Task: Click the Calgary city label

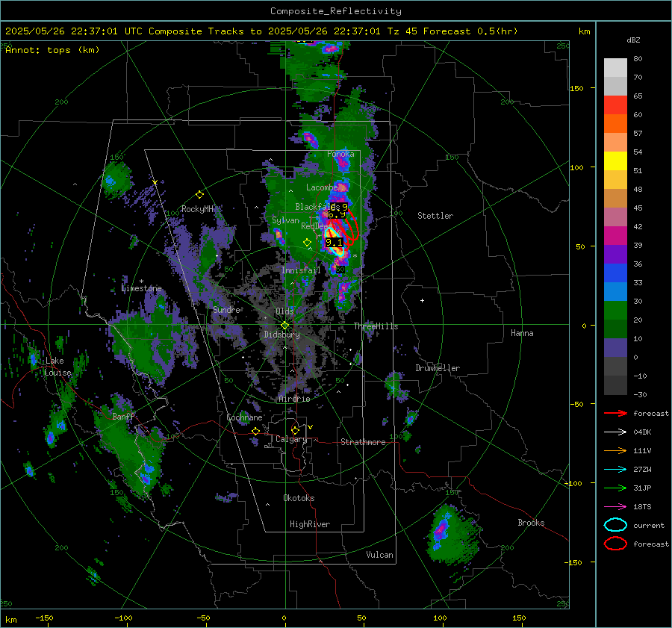Action: (291, 439)
